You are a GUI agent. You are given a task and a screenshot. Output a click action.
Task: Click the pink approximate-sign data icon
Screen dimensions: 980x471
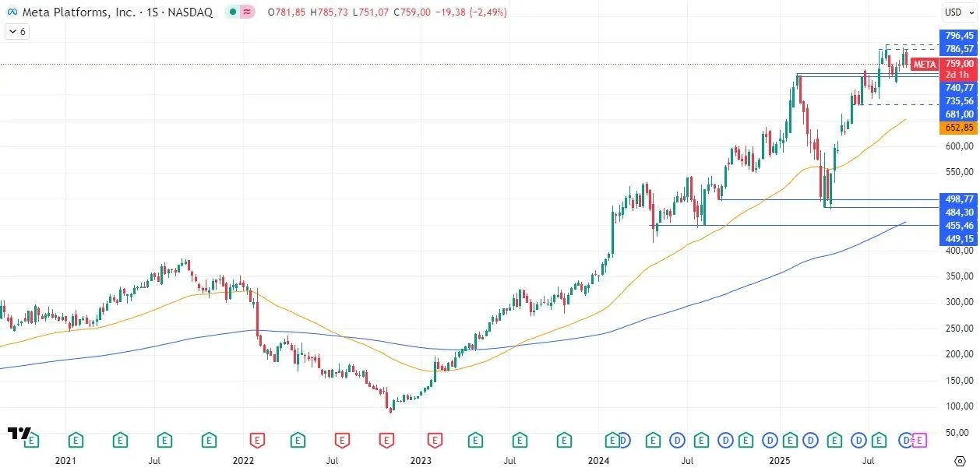click(x=247, y=12)
